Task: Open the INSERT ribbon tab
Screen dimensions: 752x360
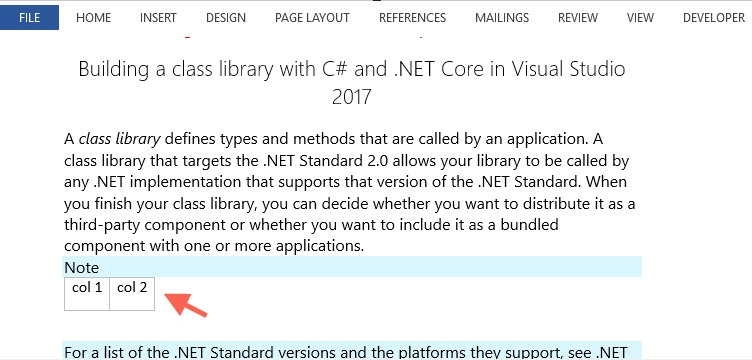Action: (x=158, y=18)
